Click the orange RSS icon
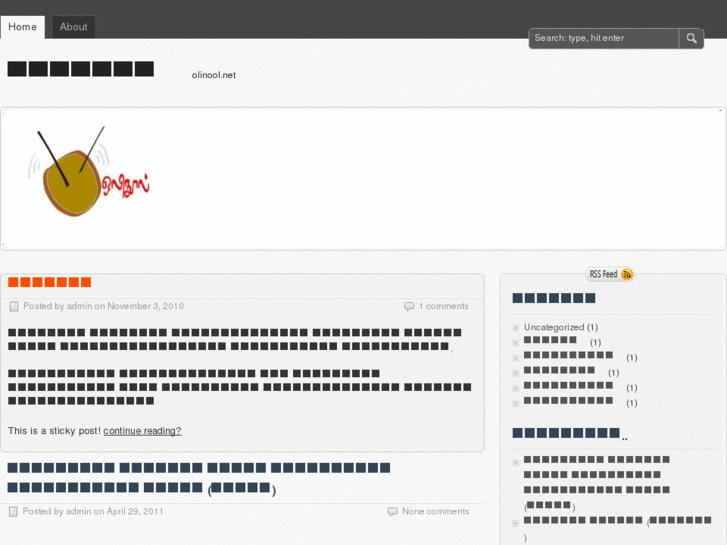The image size is (727, 545). 627,274
